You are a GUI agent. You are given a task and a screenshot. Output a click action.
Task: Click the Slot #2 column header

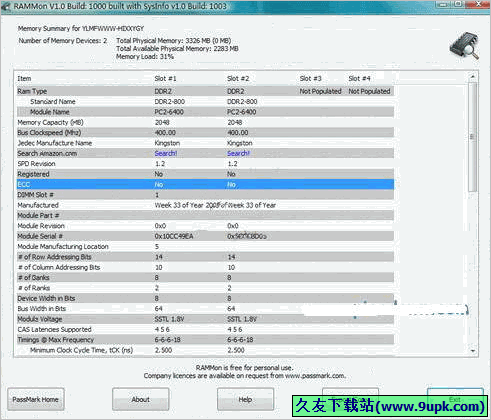(x=238, y=79)
